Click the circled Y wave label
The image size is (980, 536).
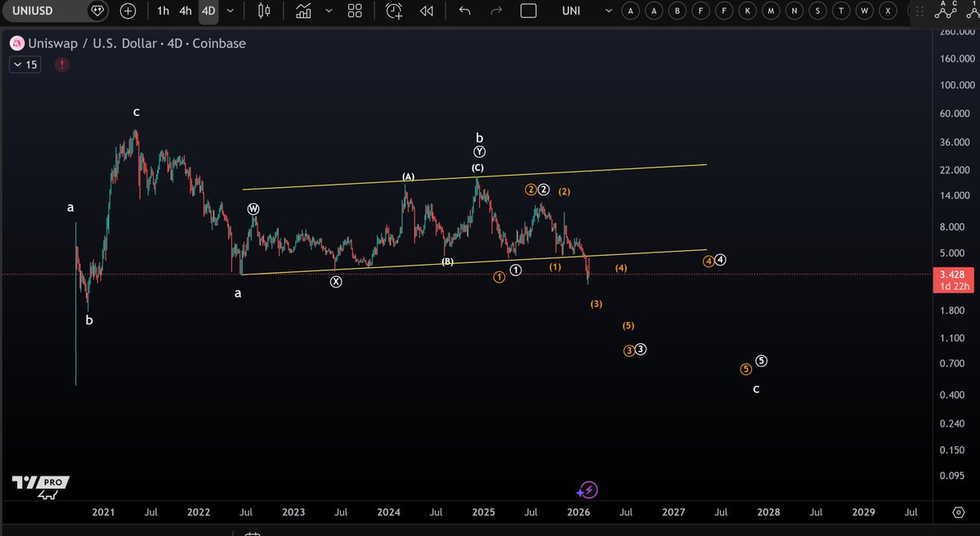click(480, 152)
